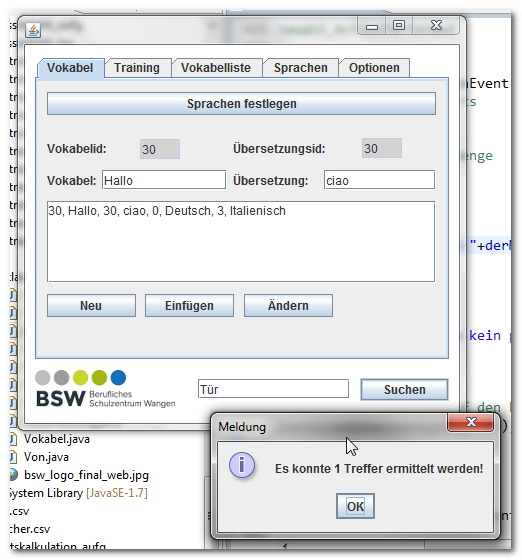Switch to the Sprachen tab

(x=301, y=68)
